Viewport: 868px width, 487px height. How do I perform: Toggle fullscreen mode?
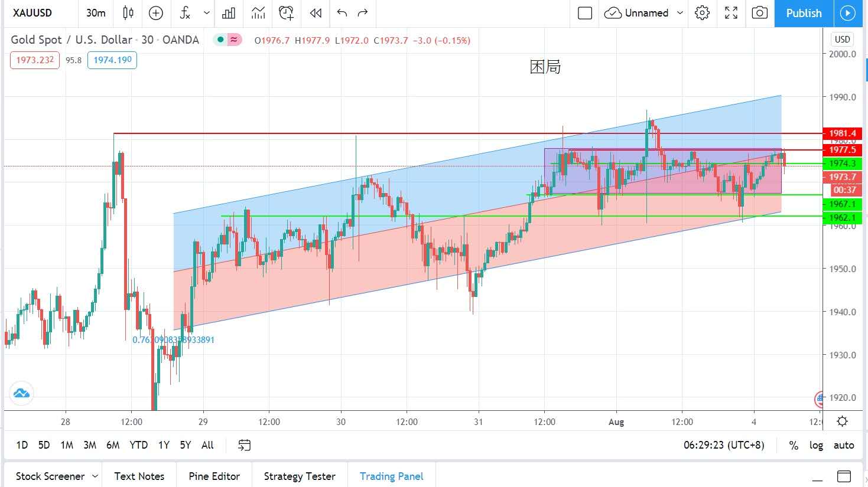[x=731, y=13]
